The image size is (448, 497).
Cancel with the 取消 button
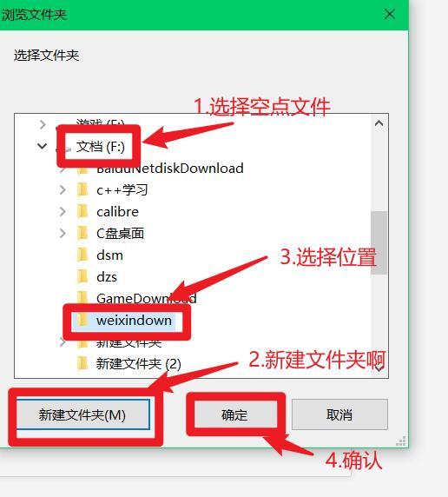pyautogui.click(x=339, y=414)
